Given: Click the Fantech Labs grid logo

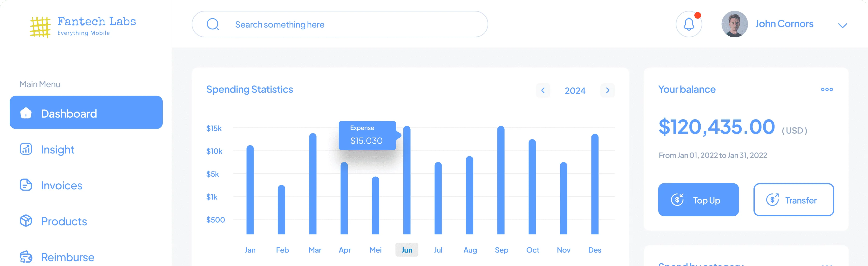Looking at the screenshot, I should coord(40,27).
